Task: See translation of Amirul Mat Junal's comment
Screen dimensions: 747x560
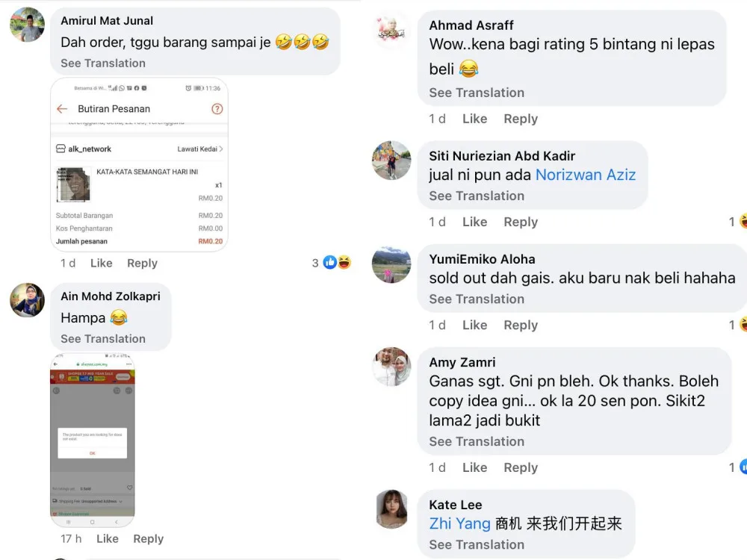Action: tap(103, 63)
